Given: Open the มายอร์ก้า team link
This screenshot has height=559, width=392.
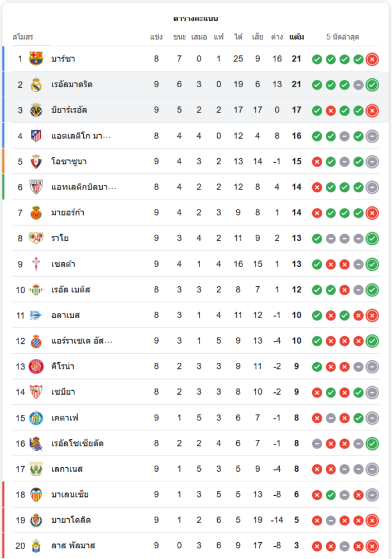Looking at the screenshot, I should point(68,213).
